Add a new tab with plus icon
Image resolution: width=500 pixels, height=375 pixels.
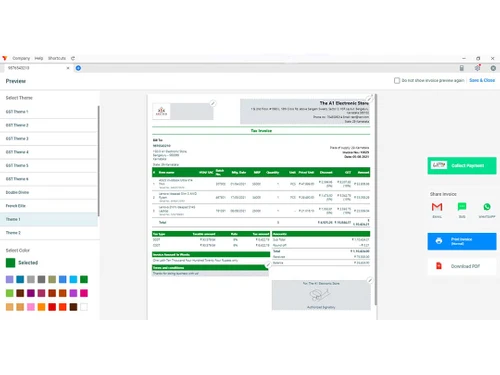pos(78,68)
